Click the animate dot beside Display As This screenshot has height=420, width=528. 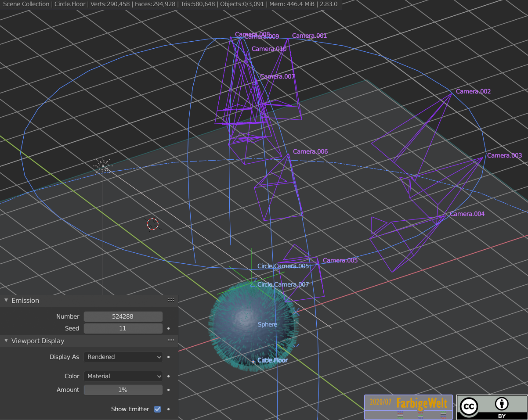[169, 357]
